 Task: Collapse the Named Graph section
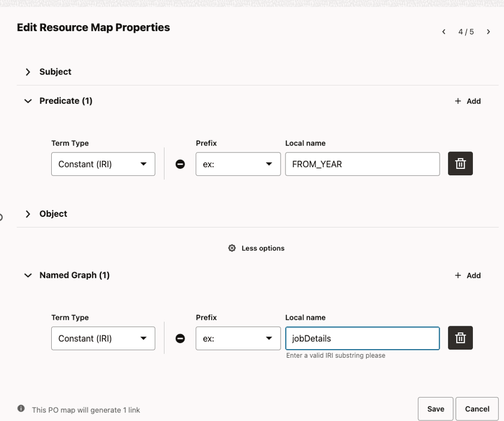click(x=28, y=275)
